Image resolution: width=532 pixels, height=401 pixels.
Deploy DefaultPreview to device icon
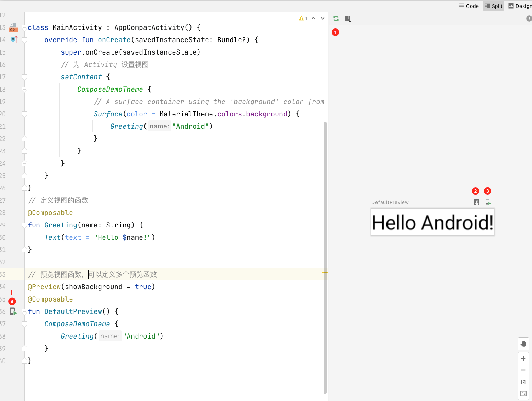coord(488,202)
